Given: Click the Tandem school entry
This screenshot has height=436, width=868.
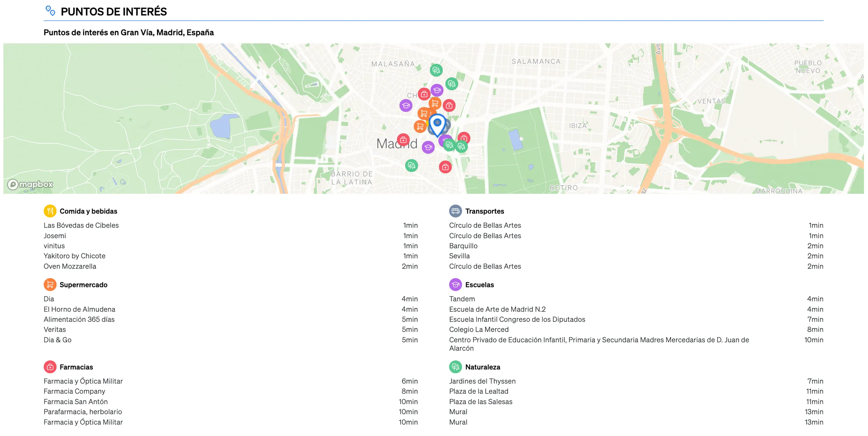Looking at the screenshot, I should 636,299.
